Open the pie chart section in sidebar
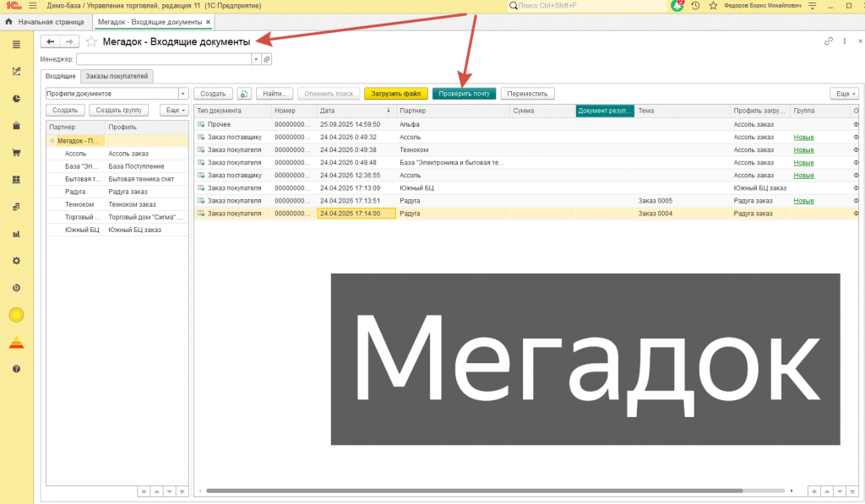This screenshot has width=865, height=504. click(17, 99)
